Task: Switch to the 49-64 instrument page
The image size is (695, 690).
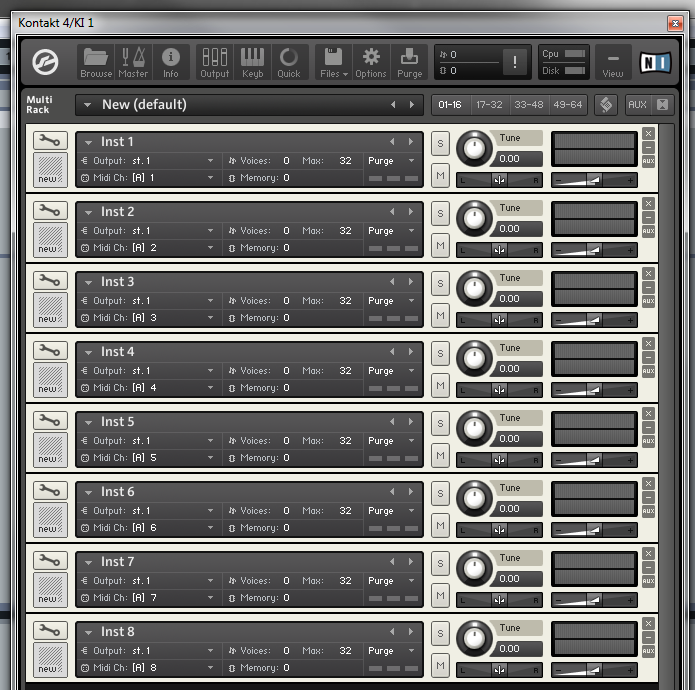Action: click(x=568, y=105)
